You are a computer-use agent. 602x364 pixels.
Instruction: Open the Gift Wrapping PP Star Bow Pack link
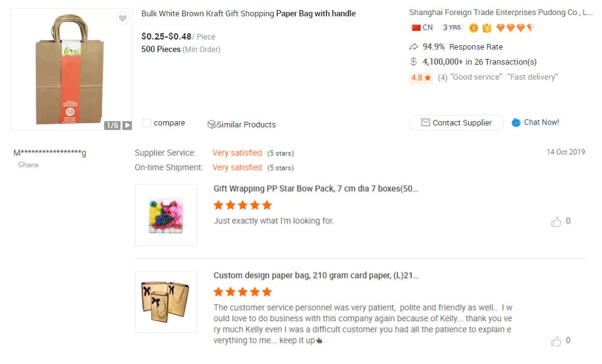(315, 188)
